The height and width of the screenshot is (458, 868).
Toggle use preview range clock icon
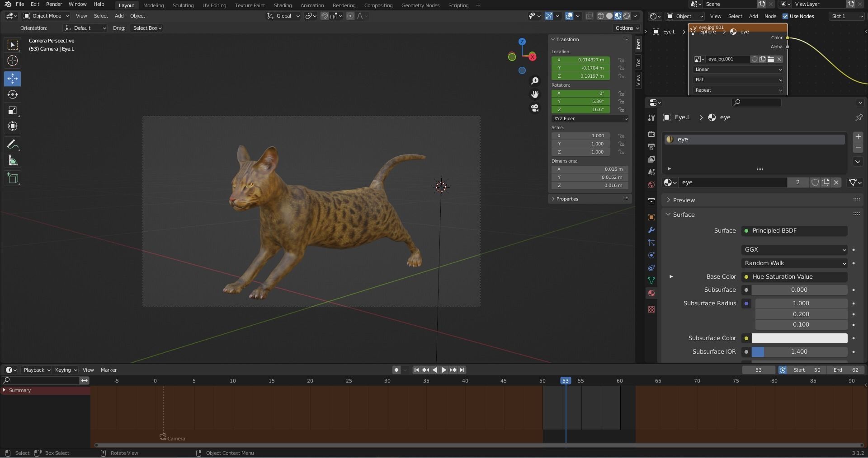(783, 370)
